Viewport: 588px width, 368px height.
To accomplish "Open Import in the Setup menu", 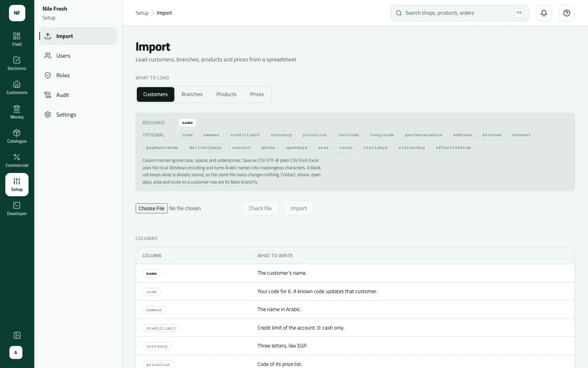I will coord(78,36).
